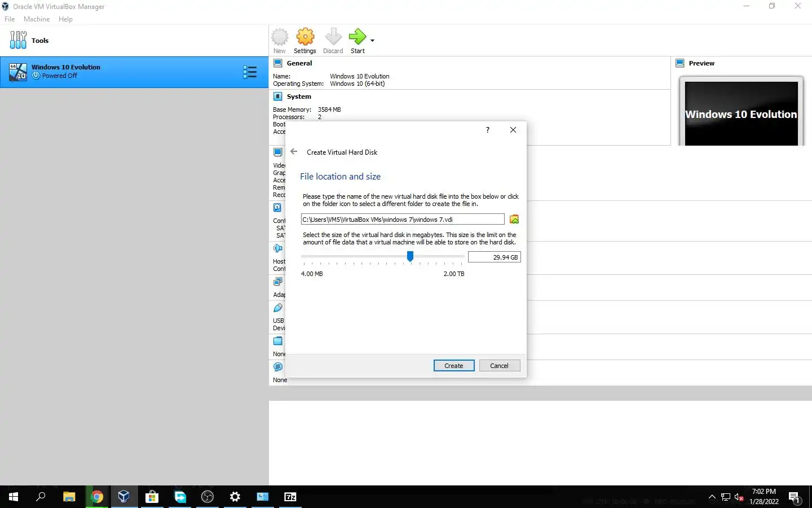Click the General section icon
This screenshot has height=508, width=812.
(278, 63)
